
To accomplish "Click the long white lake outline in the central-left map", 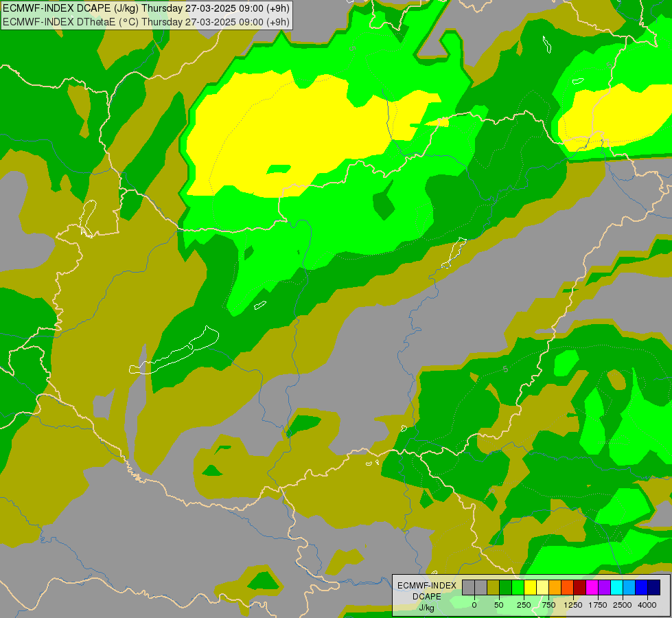I will 174,350.
